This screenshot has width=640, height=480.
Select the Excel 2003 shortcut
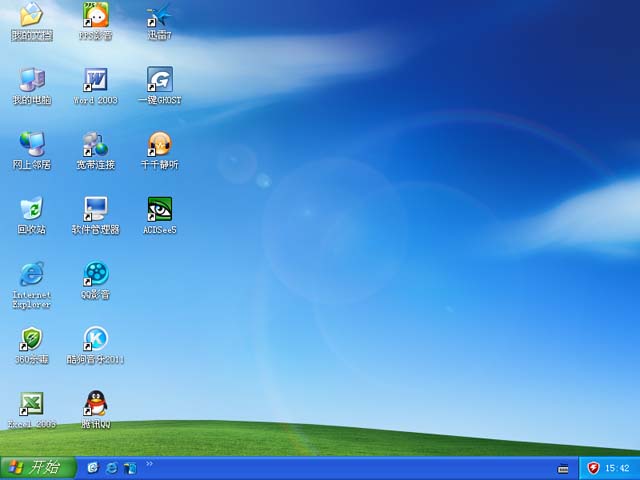(x=31, y=404)
